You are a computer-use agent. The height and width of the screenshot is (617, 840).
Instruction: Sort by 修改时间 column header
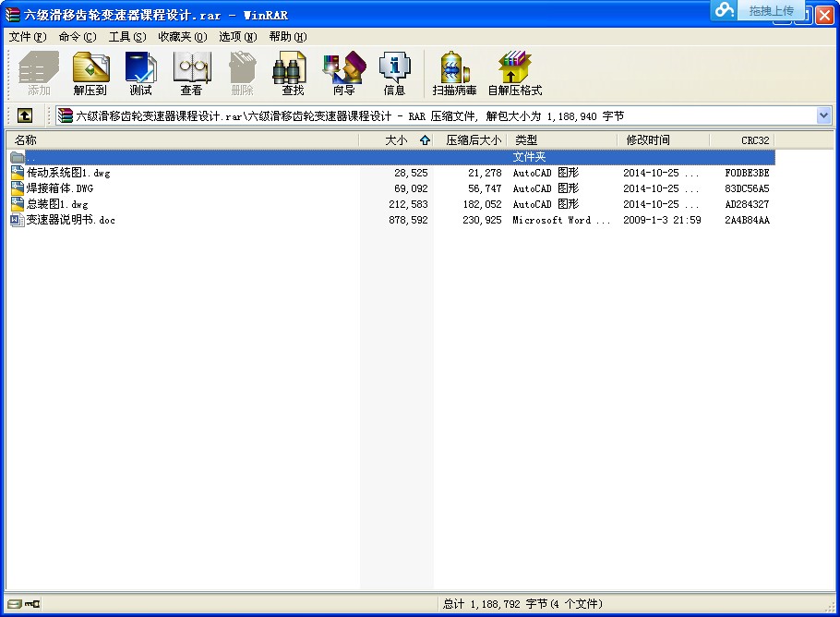tap(663, 139)
